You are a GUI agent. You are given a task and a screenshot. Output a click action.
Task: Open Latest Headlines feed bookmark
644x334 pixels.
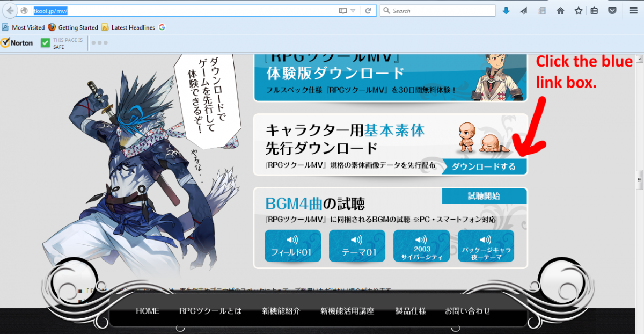pyautogui.click(x=128, y=27)
